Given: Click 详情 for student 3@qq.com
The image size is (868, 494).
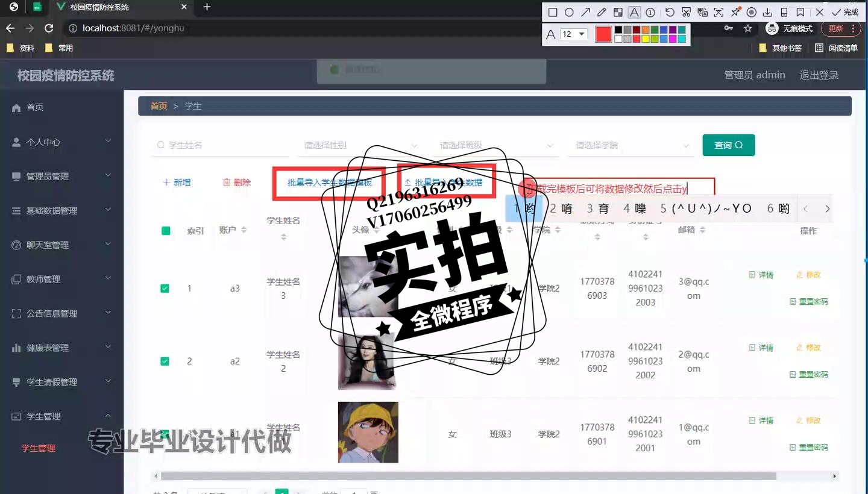Looking at the screenshot, I should [761, 275].
